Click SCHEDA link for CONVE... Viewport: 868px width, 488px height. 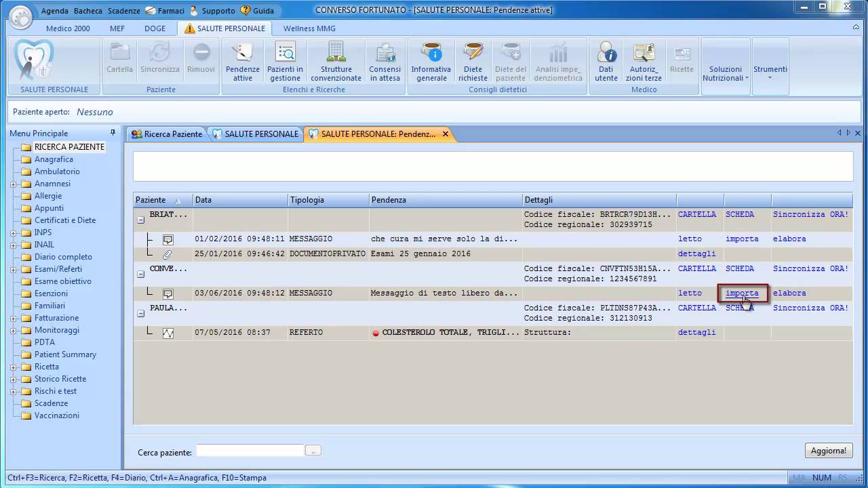740,269
